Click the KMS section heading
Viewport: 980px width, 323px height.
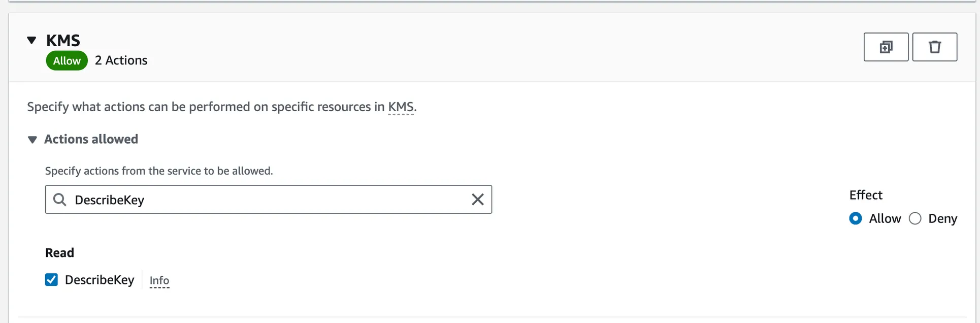tap(63, 40)
